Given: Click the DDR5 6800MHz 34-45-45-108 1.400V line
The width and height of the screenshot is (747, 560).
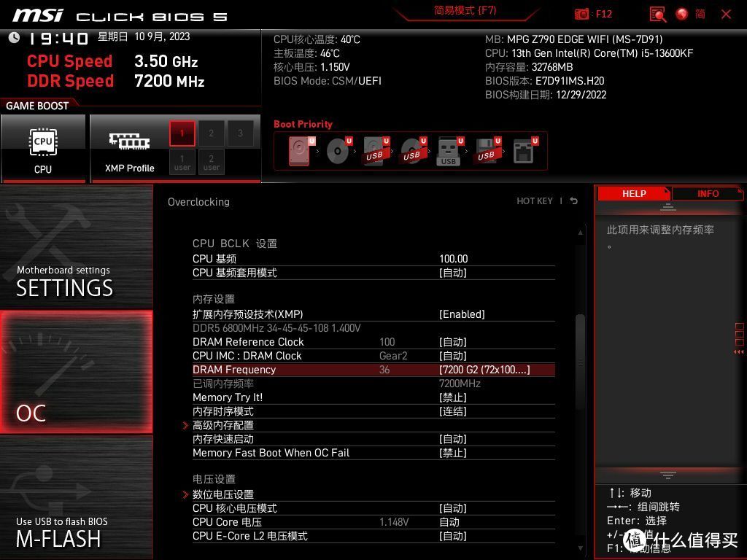Looking at the screenshot, I should coord(276,328).
